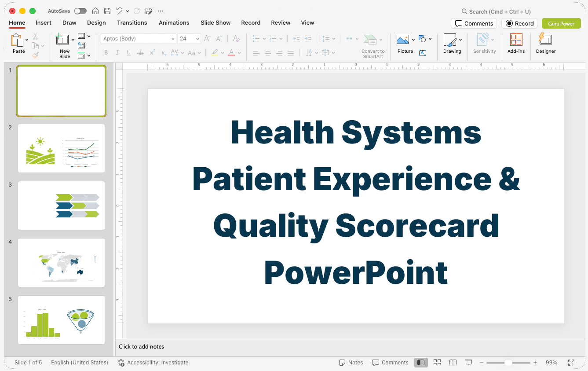Click the zoom slider handle
588x371 pixels.
(508, 363)
